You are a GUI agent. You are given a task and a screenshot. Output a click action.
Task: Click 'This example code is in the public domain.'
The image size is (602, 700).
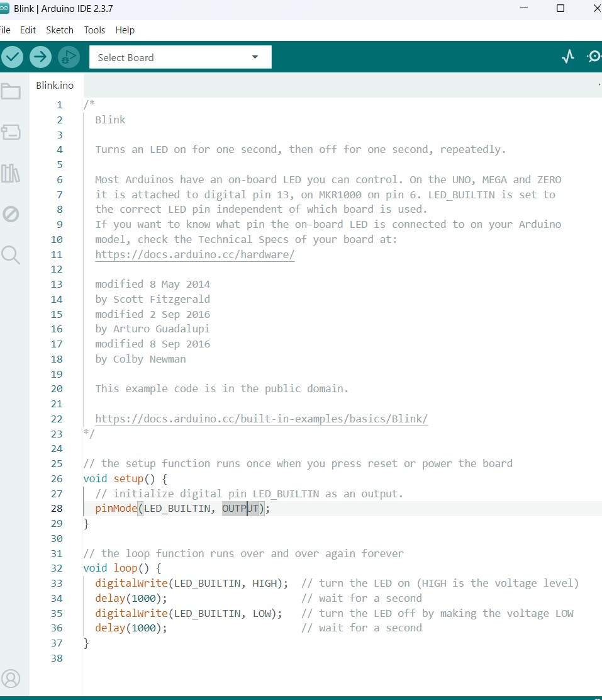(222, 389)
